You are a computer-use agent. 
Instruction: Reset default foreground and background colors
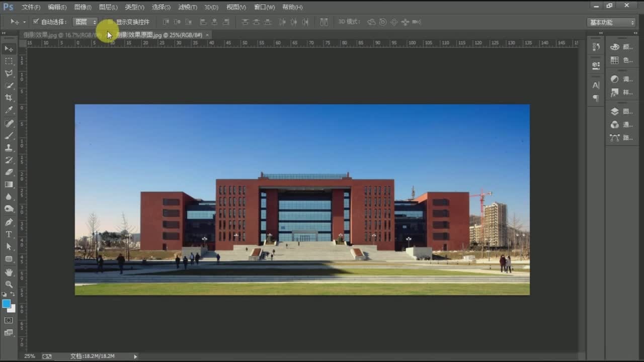click(x=5, y=295)
